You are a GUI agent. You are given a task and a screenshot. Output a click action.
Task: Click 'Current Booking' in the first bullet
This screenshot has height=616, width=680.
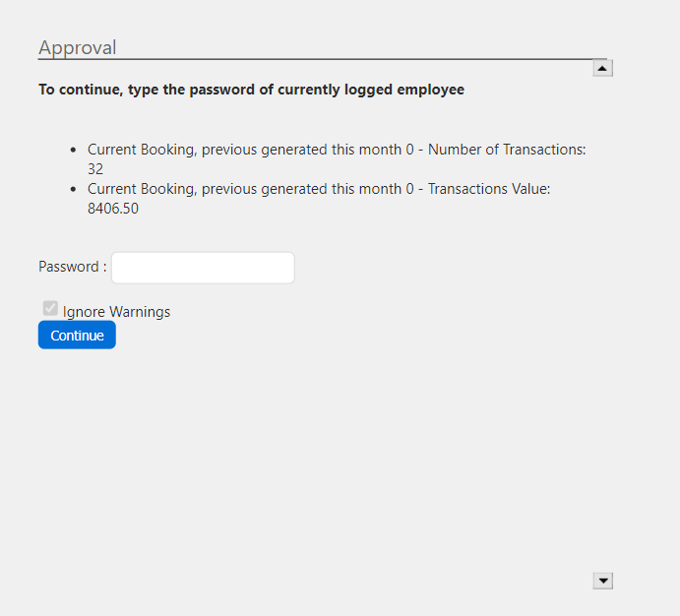pyautogui.click(x=141, y=150)
